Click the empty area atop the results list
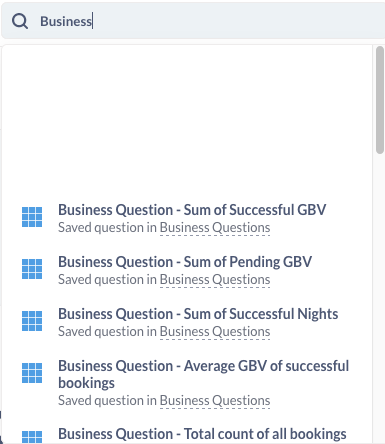Screen dimensions: 385x444 tap(187, 122)
